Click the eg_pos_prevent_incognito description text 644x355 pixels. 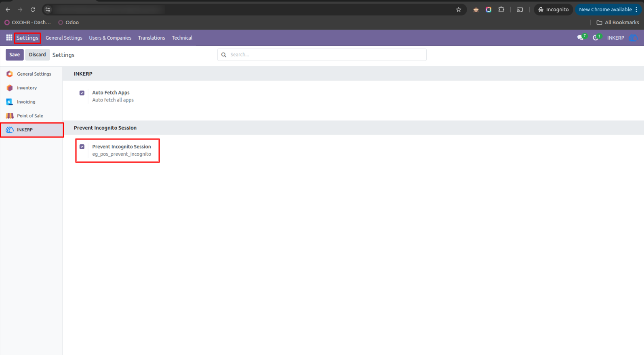tap(122, 154)
